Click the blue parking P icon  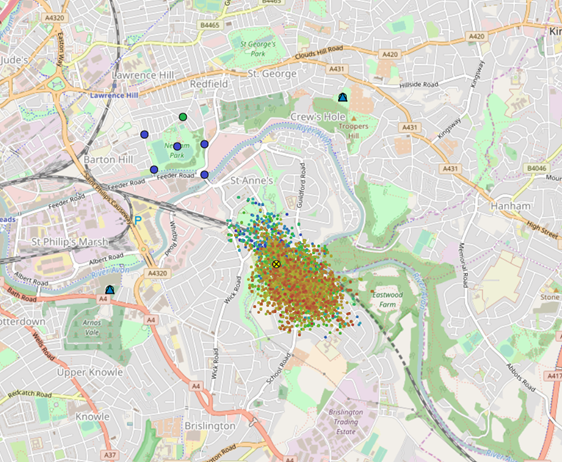(x=138, y=220)
